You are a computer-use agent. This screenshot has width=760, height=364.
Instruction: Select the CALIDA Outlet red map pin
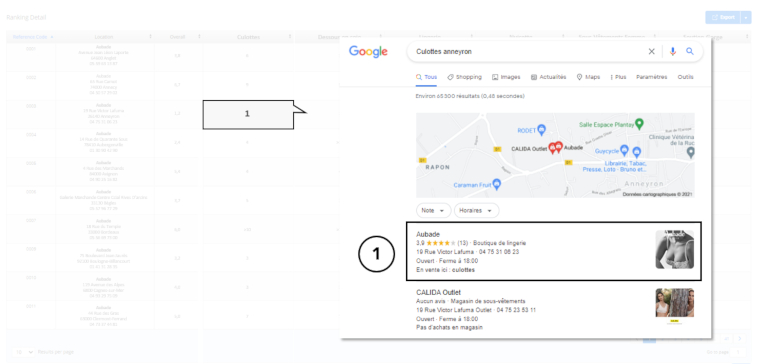coord(552,149)
